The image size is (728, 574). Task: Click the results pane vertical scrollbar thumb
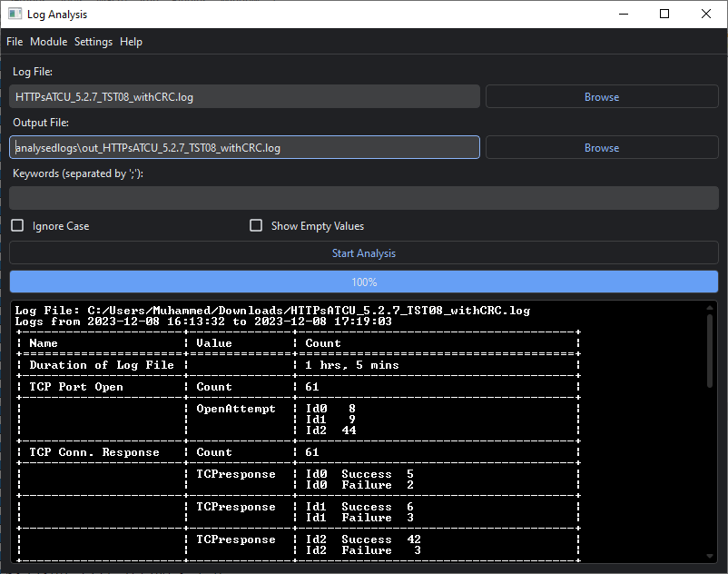[x=710, y=351]
